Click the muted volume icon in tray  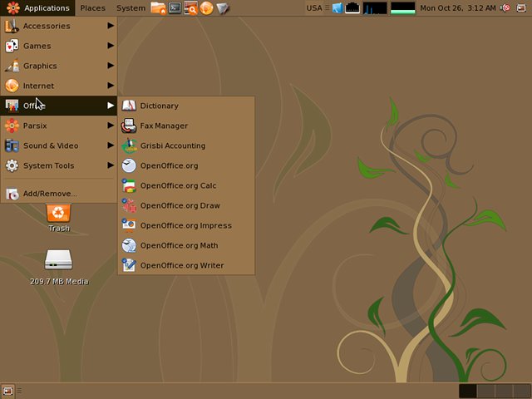click(x=505, y=7)
